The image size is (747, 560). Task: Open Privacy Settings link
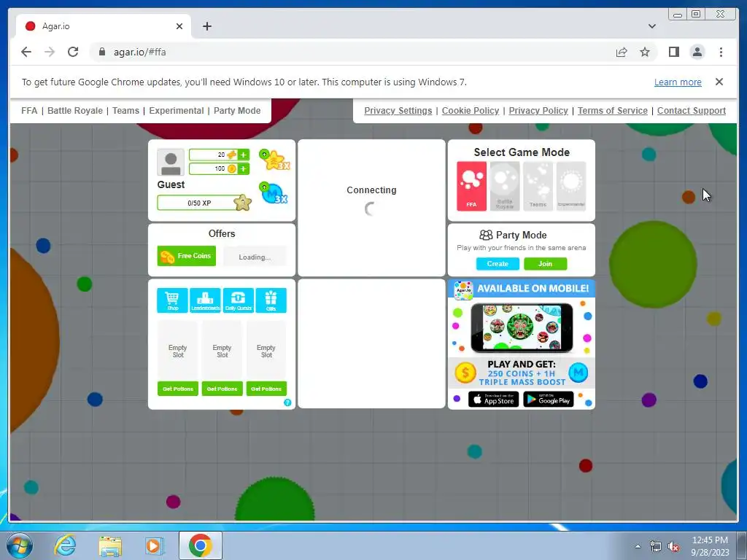tap(398, 111)
